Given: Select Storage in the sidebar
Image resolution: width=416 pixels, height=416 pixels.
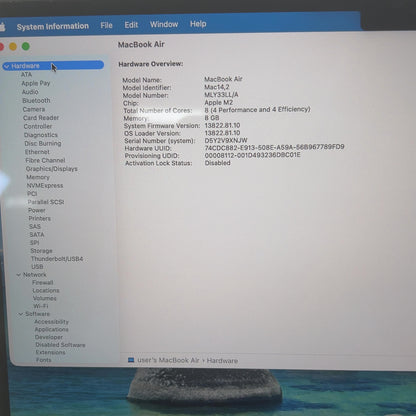Looking at the screenshot, I should (x=41, y=251).
